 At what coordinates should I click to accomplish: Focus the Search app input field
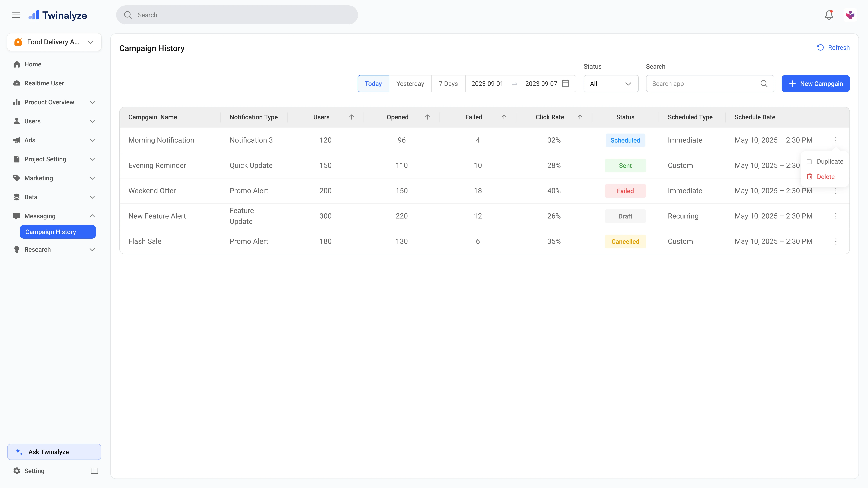tap(710, 84)
